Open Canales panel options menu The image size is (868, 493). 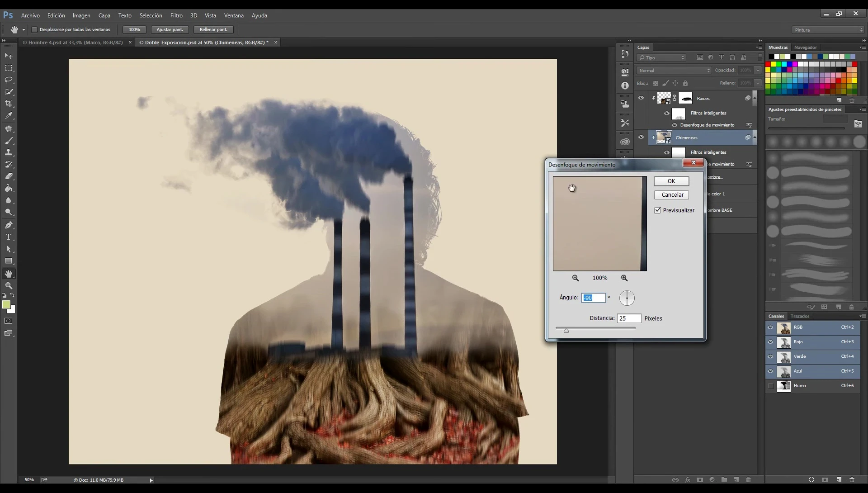(x=862, y=316)
